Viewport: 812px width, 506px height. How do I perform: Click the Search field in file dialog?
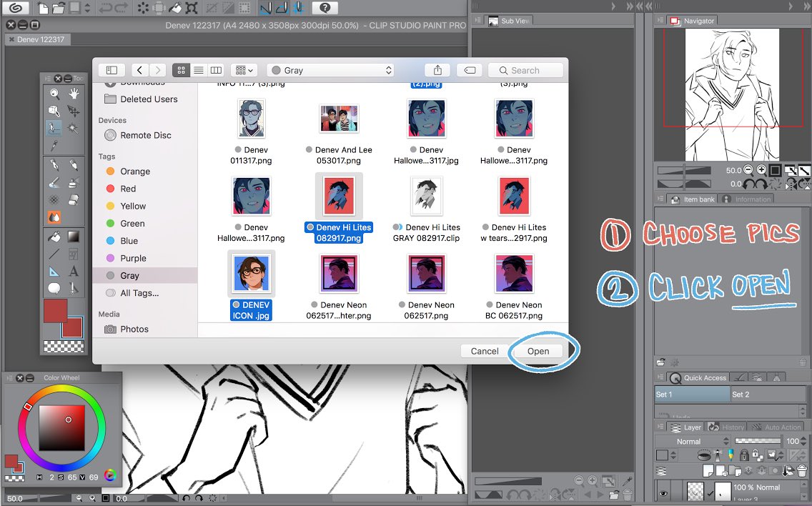tap(525, 70)
